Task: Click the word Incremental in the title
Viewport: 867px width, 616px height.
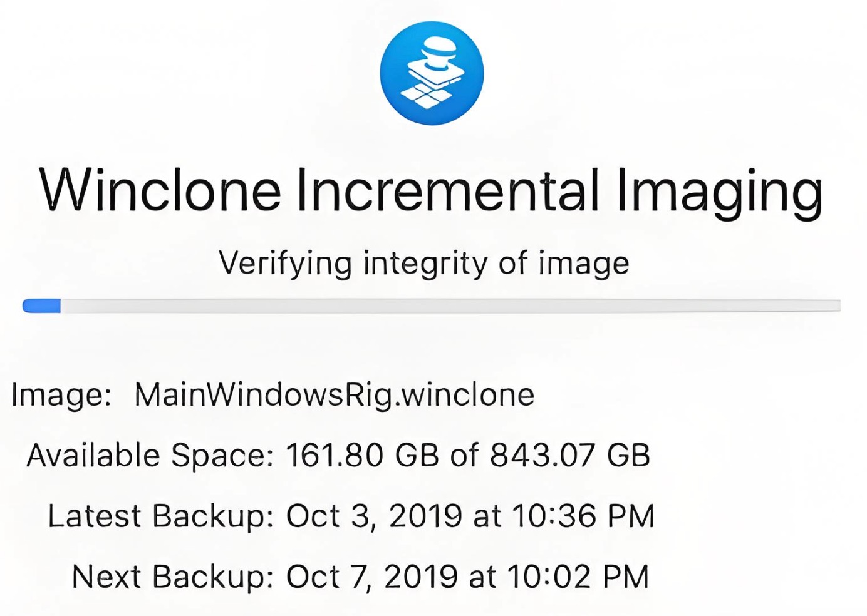Action: (x=447, y=190)
